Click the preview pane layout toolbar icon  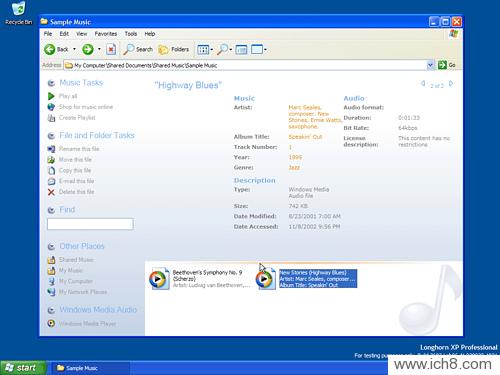[241, 50]
